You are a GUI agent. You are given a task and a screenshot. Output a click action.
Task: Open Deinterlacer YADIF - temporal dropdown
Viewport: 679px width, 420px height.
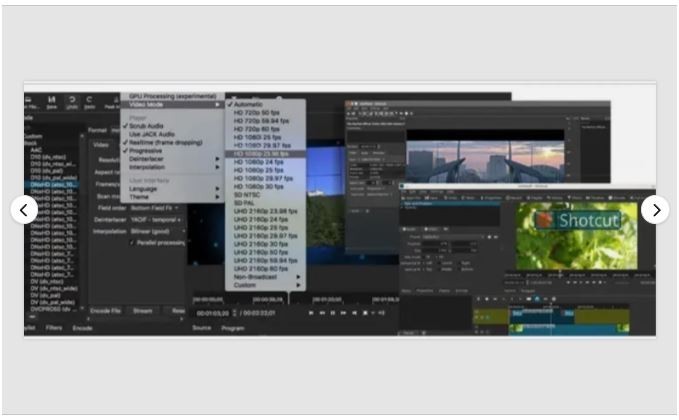(x=156, y=220)
